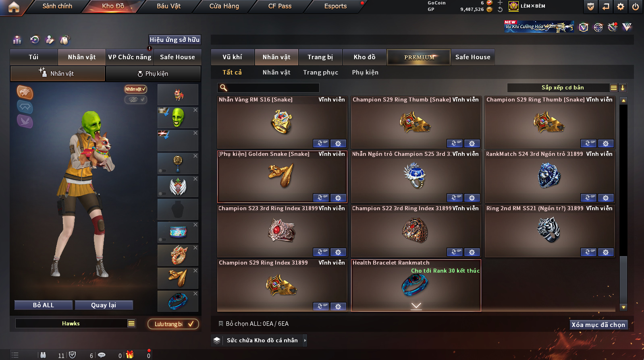Click Xóa mục đã chọn button
This screenshot has width=644, height=360.
pos(598,325)
